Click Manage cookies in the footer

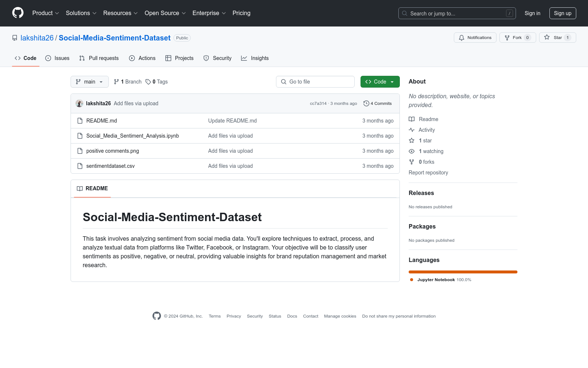(340, 316)
